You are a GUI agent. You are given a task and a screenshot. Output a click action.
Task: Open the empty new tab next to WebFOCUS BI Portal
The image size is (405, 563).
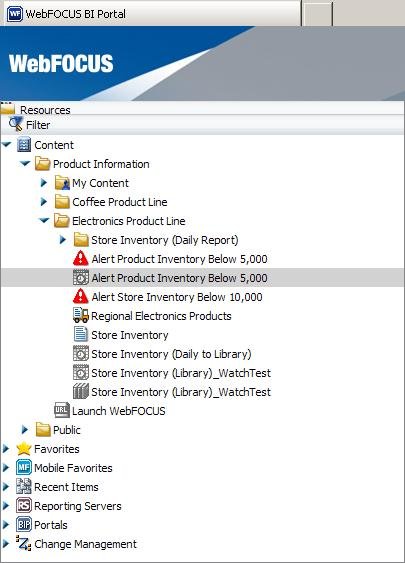click(317, 14)
